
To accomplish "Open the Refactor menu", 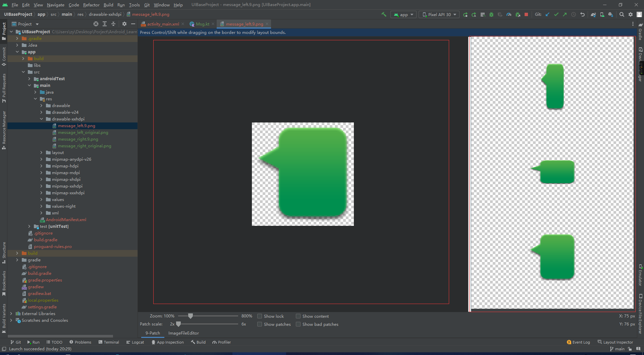I will point(91,5).
